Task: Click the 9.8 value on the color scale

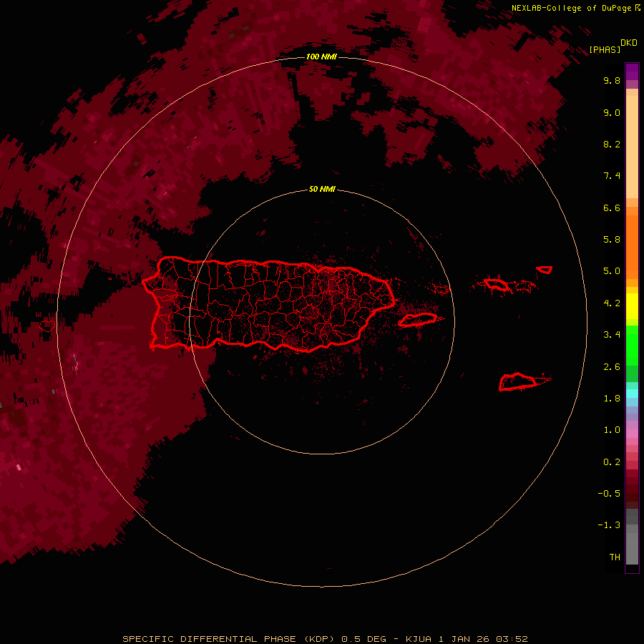Action: (612, 80)
